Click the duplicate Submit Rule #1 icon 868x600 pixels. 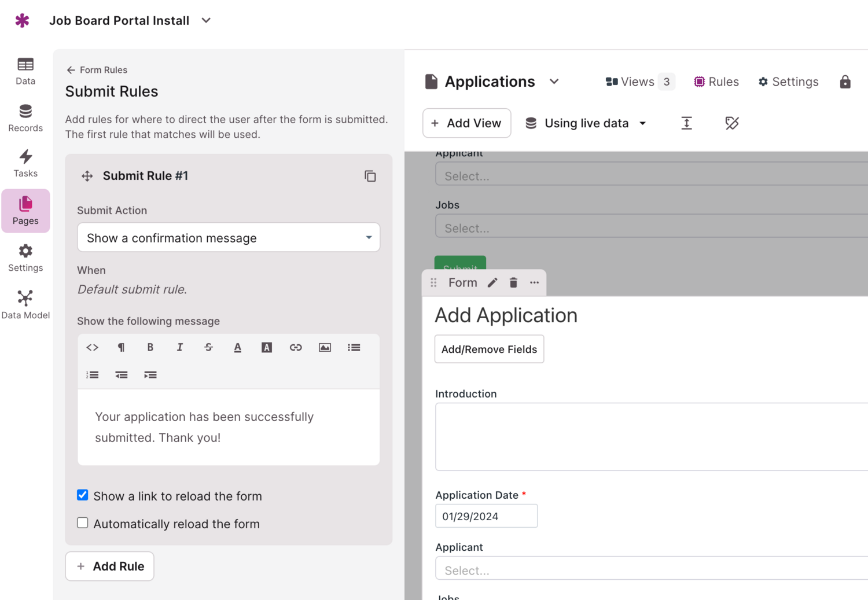pos(370,176)
